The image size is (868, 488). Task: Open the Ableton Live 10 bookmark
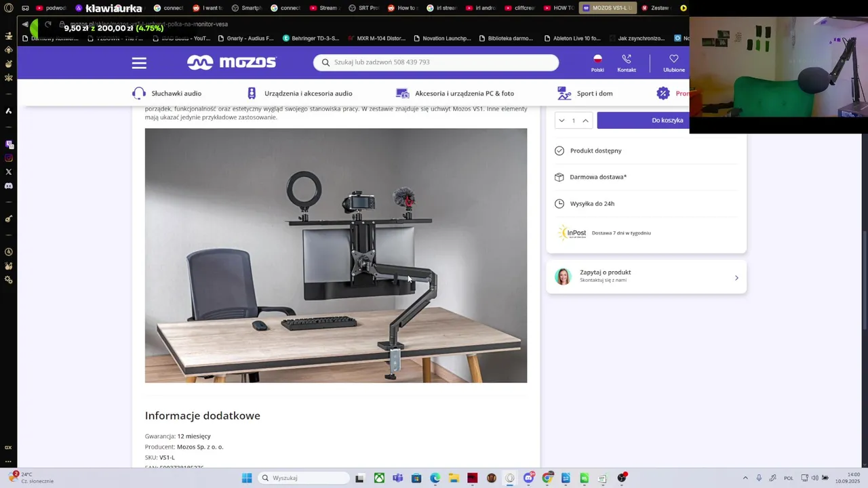click(572, 39)
